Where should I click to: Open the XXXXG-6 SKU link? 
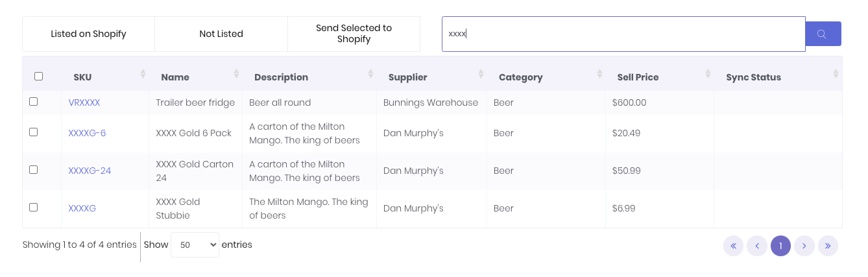[x=87, y=133]
